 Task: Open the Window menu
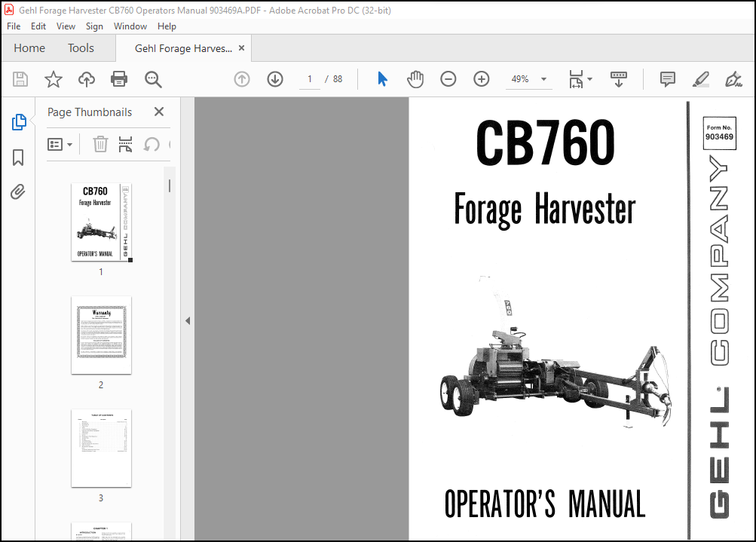(x=130, y=26)
